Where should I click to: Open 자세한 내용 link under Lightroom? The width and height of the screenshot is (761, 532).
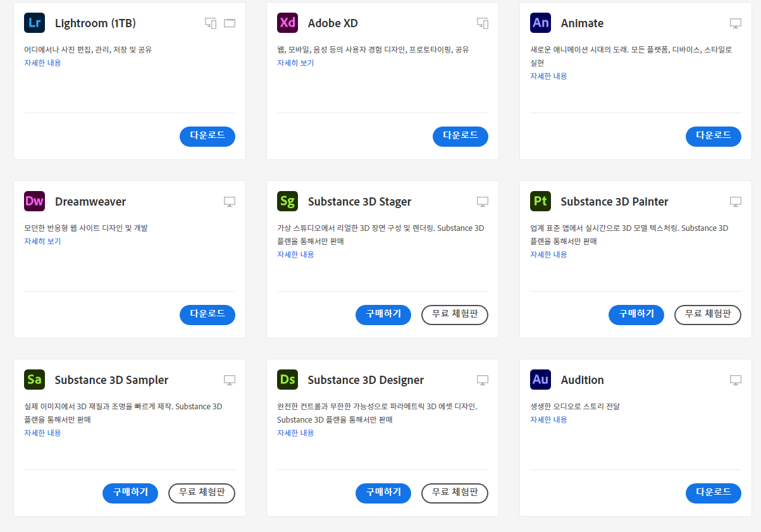point(42,63)
